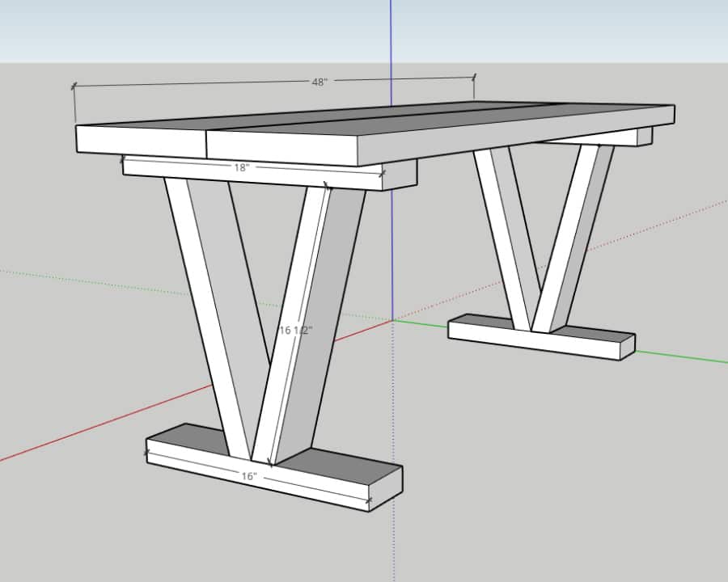Select the 18" top support dimension label
728x582 pixels.
click(241, 167)
